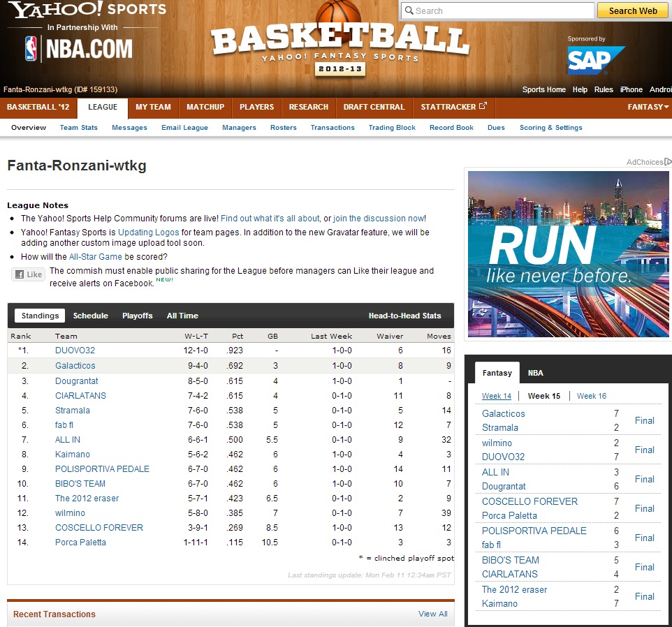Open the Trading Block submenu link
The image size is (672, 627).
click(392, 128)
